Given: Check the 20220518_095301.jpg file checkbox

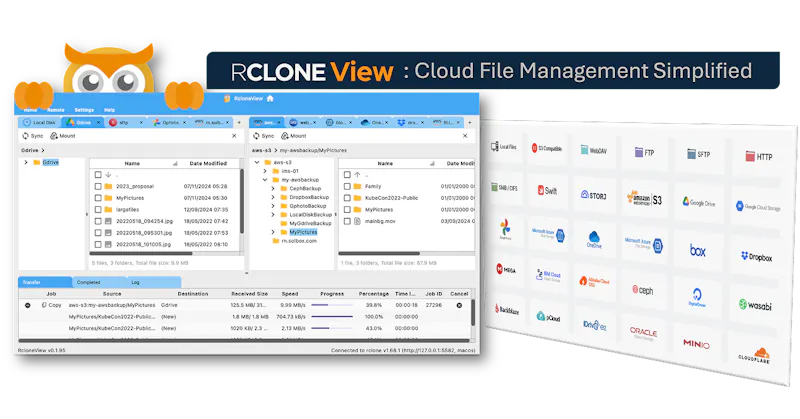Looking at the screenshot, I should (98, 233).
